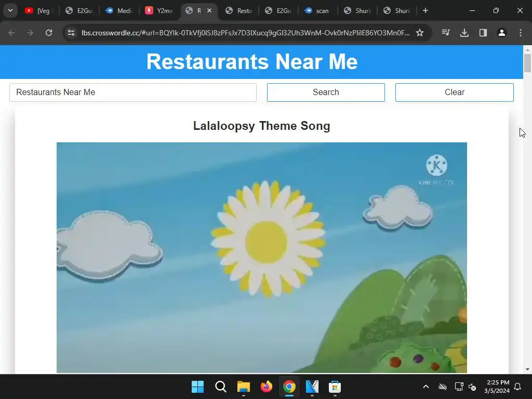Open Chrome profile menu

[x=502, y=33]
